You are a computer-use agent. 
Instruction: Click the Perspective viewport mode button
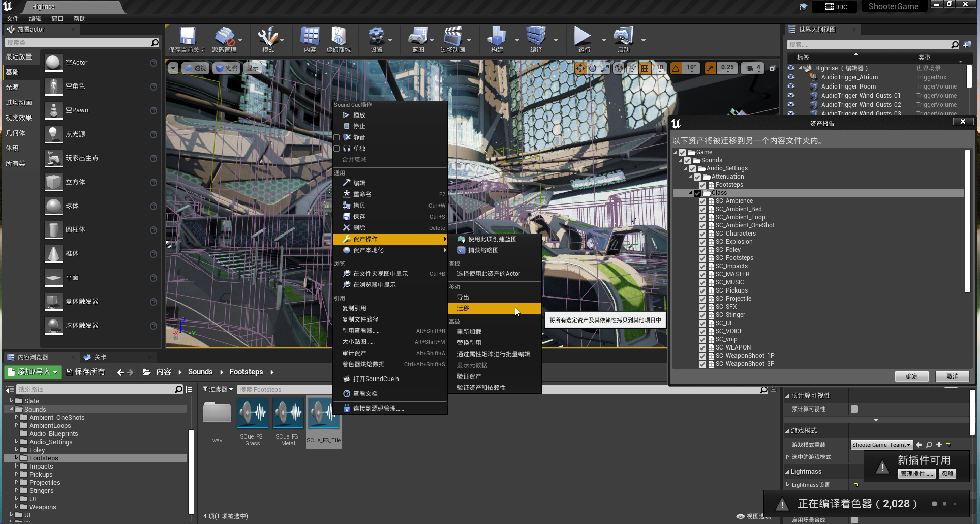pyautogui.click(x=195, y=68)
